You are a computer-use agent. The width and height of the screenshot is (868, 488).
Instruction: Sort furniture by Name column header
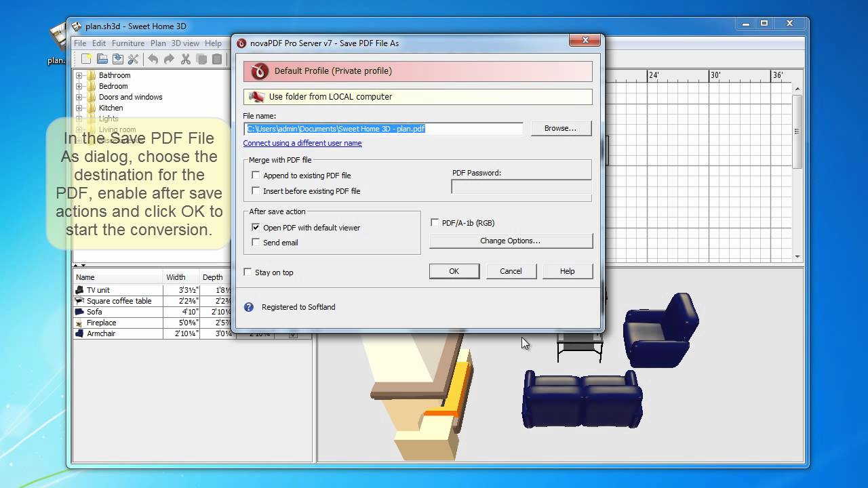pyautogui.click(x=118, y=277)
